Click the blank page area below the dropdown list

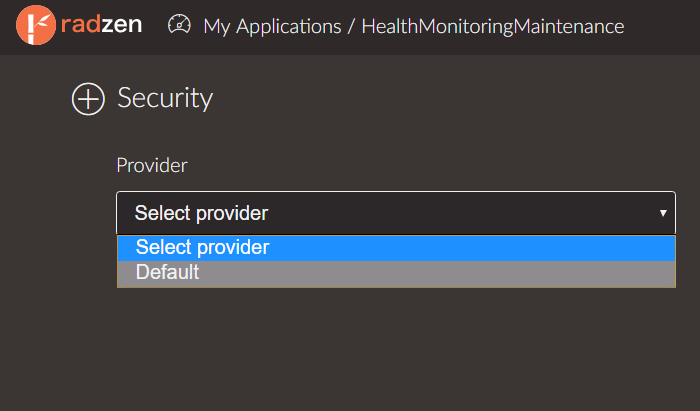396,348
